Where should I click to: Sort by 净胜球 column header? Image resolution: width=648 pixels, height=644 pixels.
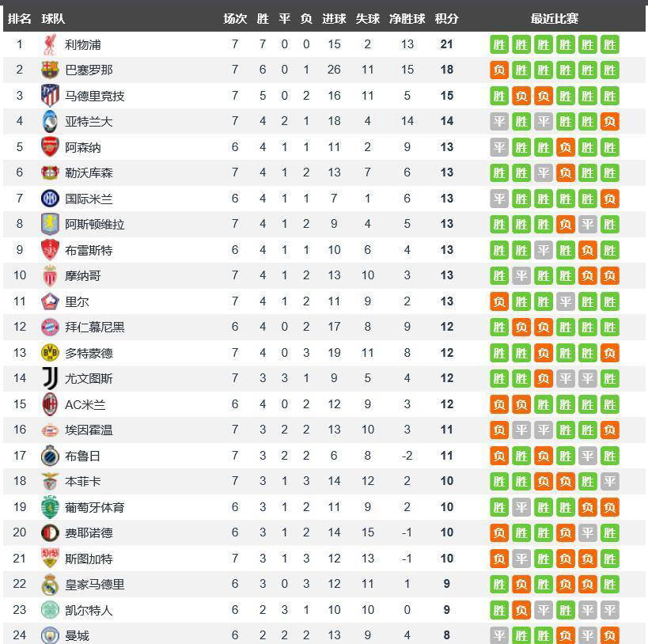tap(407, 19)
